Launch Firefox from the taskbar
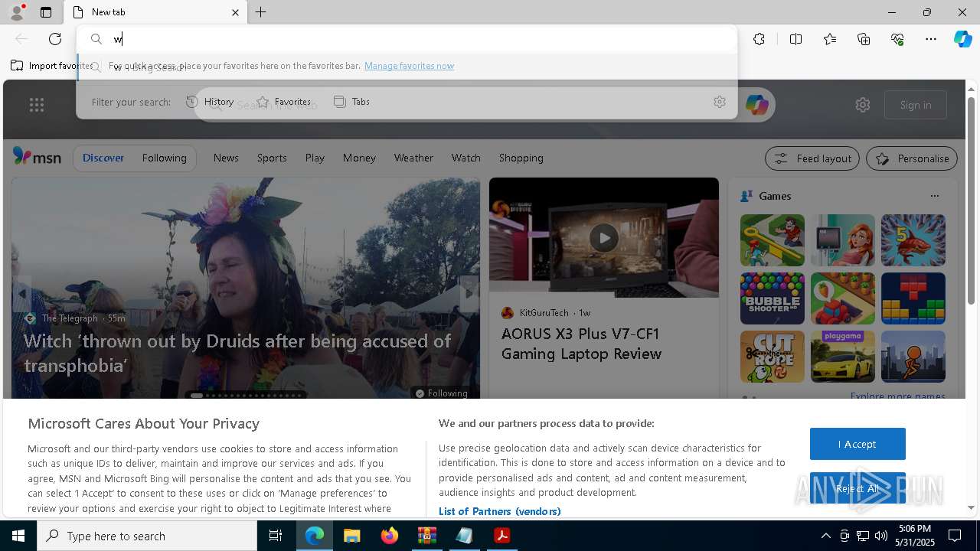The image size is (980, 551). (x=389, y=536)
